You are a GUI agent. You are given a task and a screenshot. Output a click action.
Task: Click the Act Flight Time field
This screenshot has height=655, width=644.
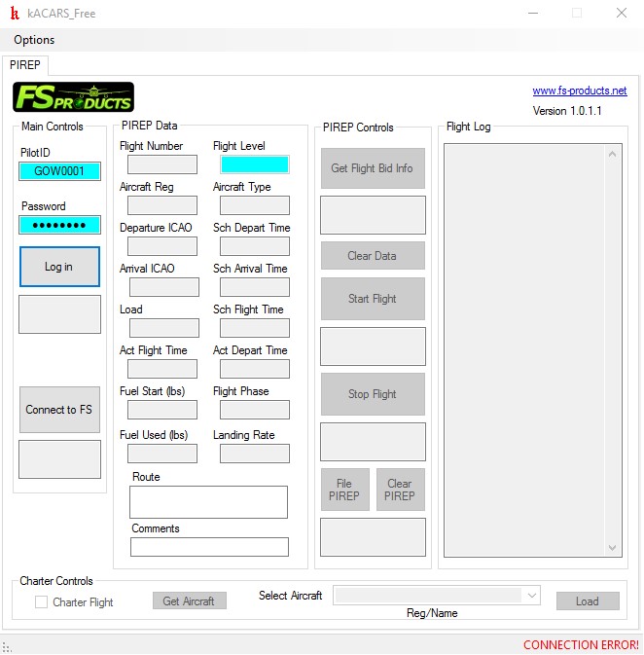(162, 369)
